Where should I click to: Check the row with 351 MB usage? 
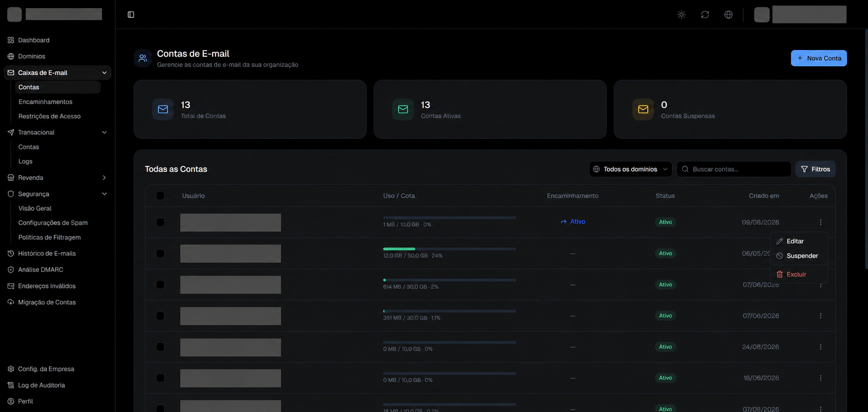pyautogui.click(x=160, y=316)
